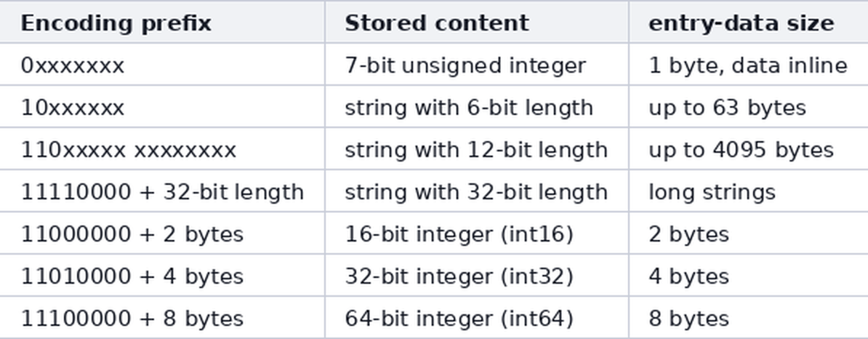Click the 11010000 + 4 bytes cell
The width and height of the screenshot is (868, 339).
(x=162, y=275)
